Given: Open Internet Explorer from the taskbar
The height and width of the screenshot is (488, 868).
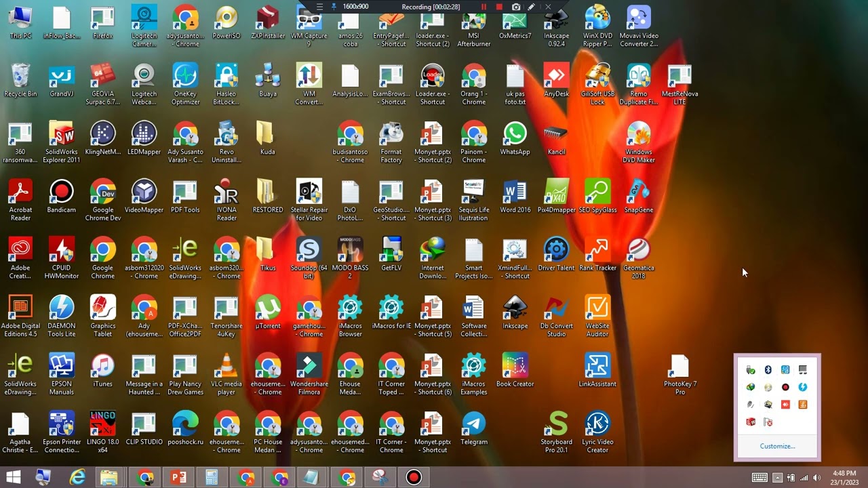Looking at the screenshot, I should 77,477.
